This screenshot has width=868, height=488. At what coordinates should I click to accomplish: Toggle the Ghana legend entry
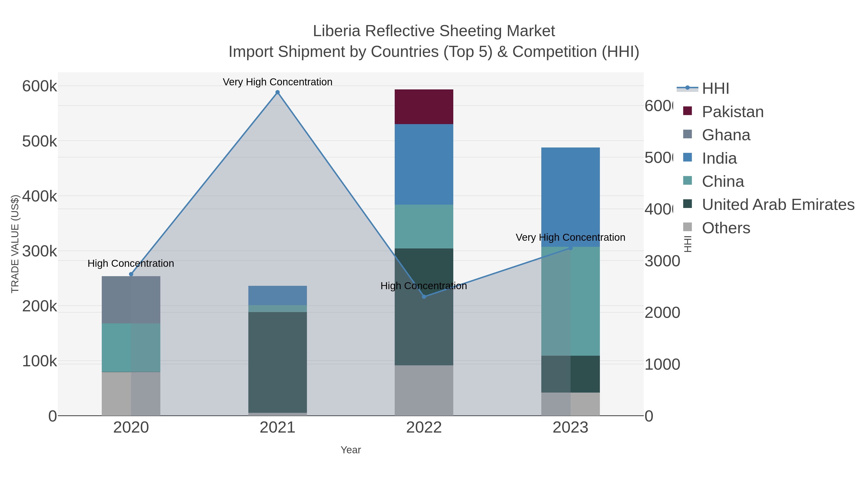pyautogui.click(x=716, y=135)
